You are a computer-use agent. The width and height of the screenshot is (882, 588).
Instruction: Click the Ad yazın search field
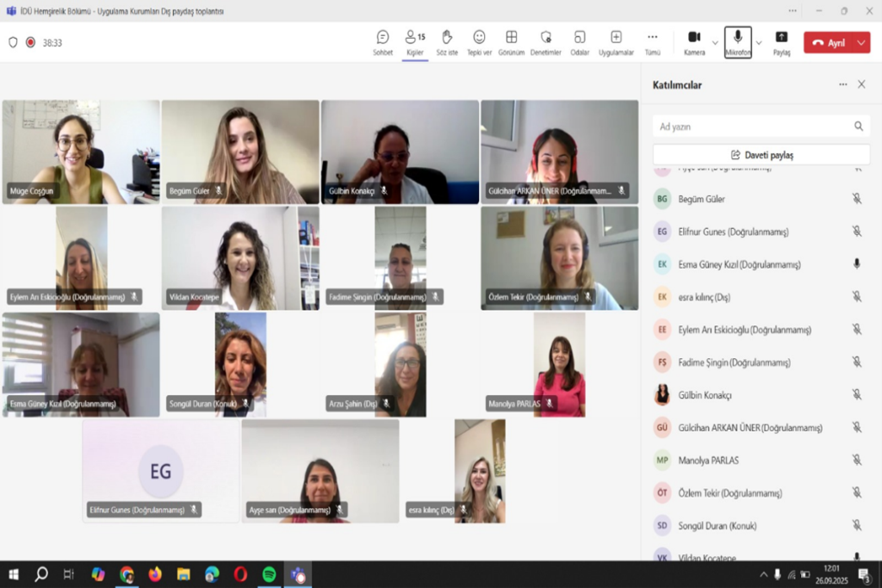751,127
